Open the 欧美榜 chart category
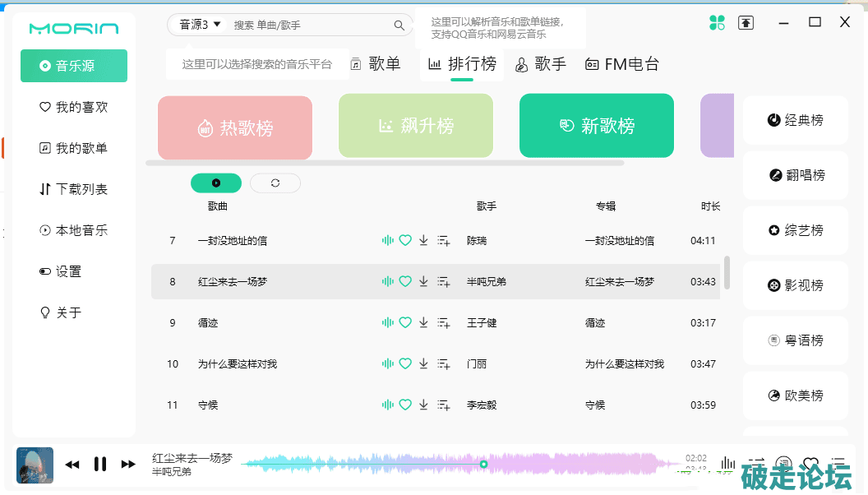 click(795, 396)
